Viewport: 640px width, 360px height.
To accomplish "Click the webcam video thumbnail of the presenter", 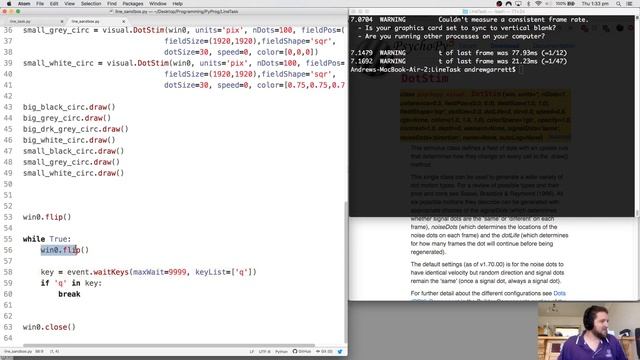I will pos(589,331).
